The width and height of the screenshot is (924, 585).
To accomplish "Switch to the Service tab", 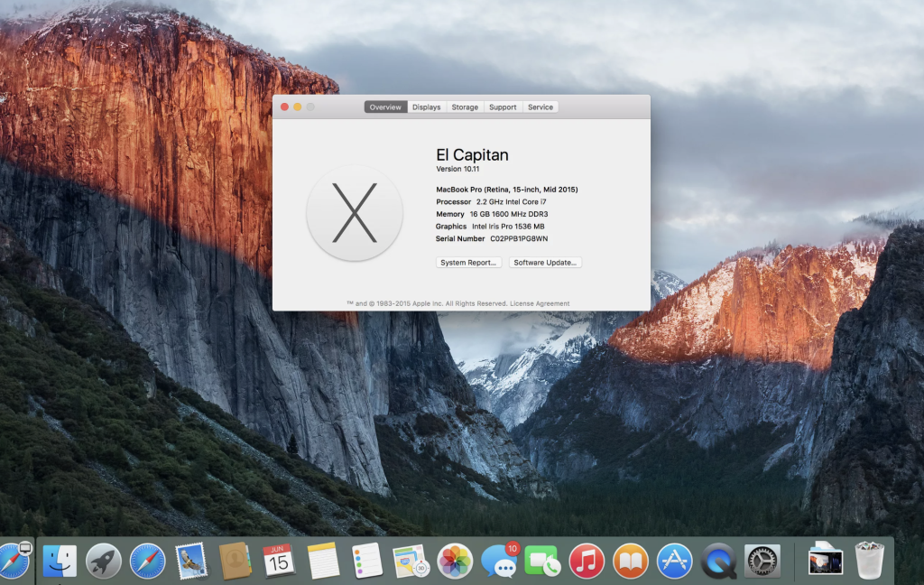I will 541,107.
